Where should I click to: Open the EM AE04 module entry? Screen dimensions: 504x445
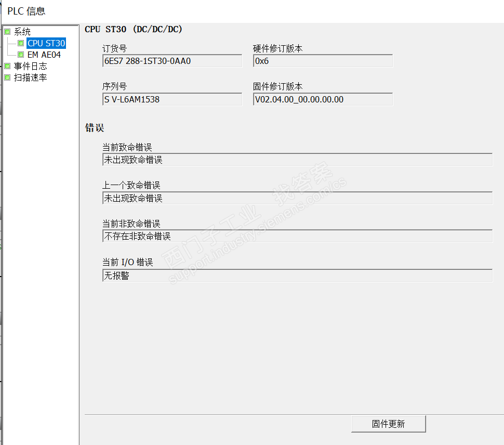[x=44, y=55]
